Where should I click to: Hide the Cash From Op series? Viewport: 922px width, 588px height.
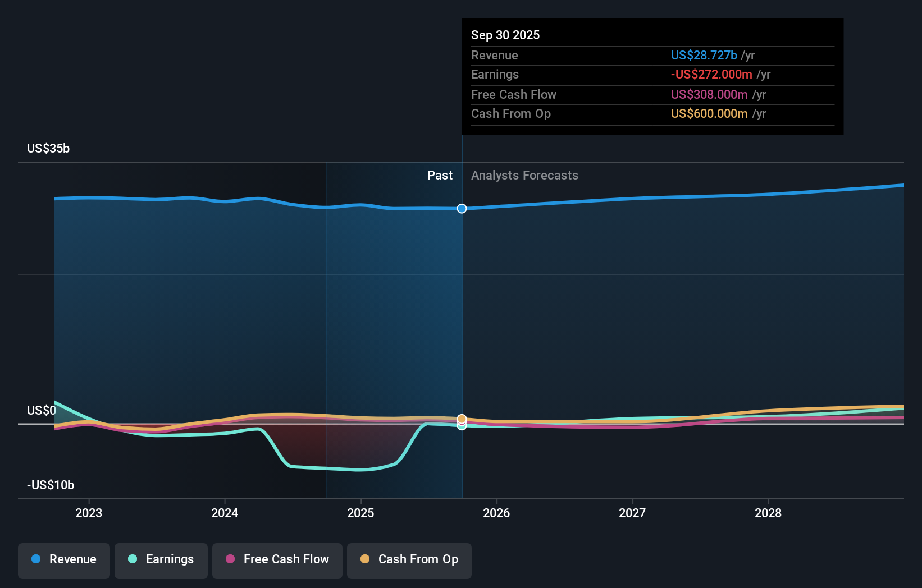pos(409,561)
